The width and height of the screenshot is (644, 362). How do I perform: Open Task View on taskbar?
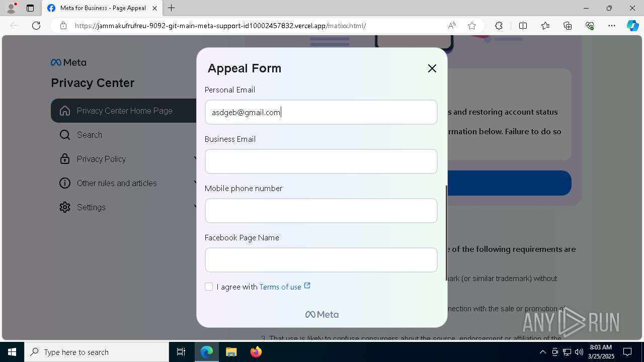click(181, 352)
